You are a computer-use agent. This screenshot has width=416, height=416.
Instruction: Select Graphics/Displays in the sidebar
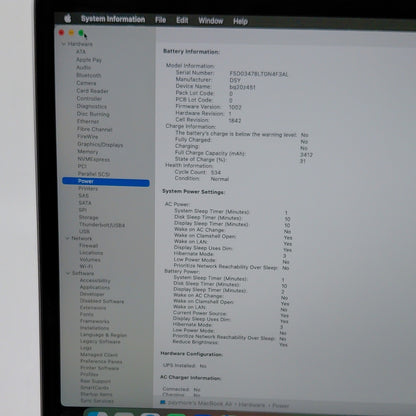100,145
